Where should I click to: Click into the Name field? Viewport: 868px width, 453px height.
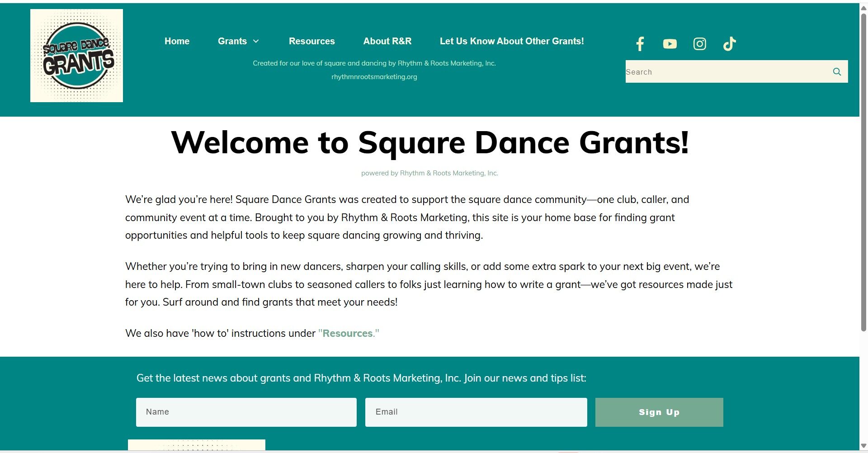coord(246,412)
